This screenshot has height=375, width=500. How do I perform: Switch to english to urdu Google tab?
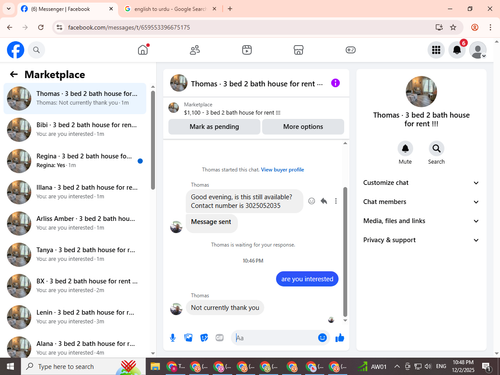point(170,9)
